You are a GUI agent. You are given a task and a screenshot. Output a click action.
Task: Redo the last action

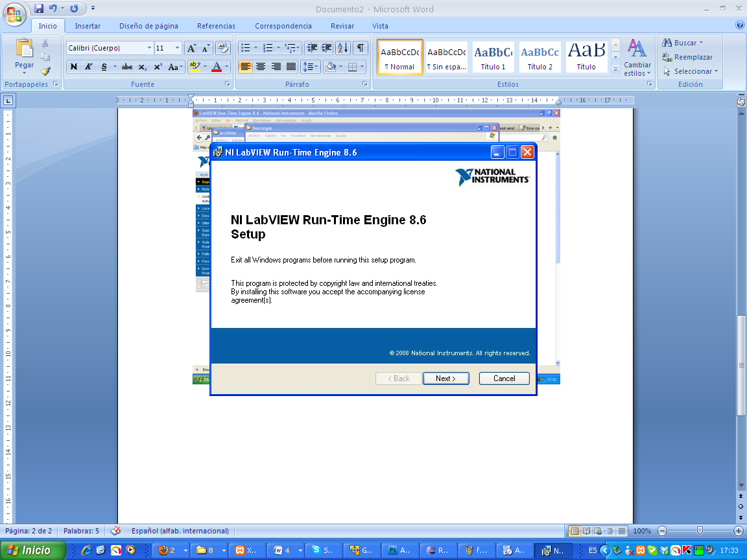(x=74, y=8)
